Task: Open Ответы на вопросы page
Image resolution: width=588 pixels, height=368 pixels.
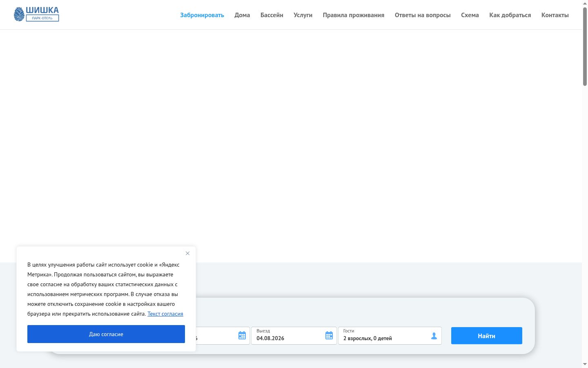Action: click(x=423, y=15)
